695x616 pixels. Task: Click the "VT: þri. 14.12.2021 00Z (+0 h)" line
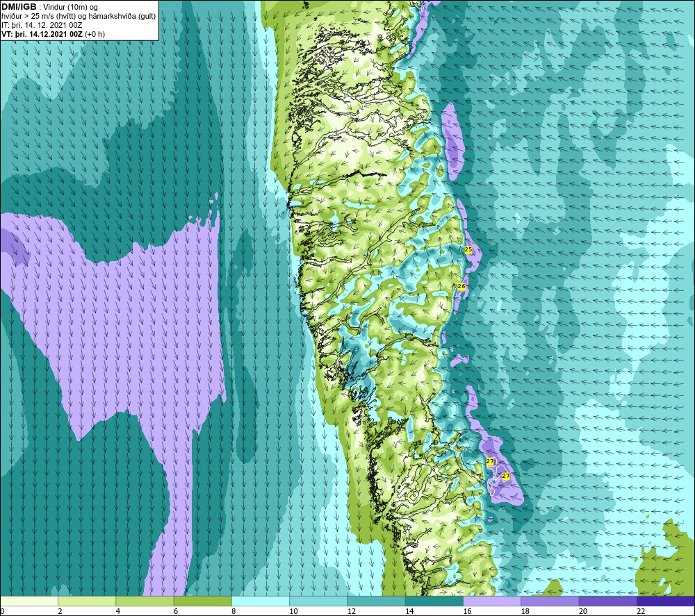(x=54, y=34)
